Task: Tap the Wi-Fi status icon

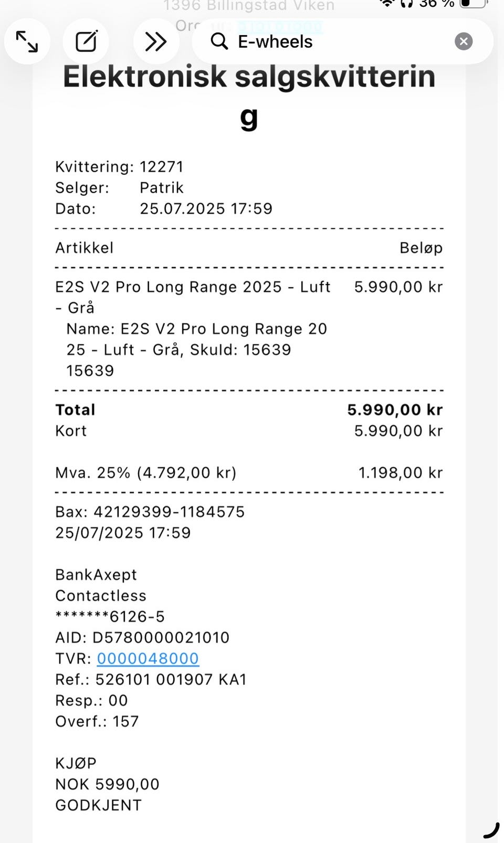Action: (387, 3)
